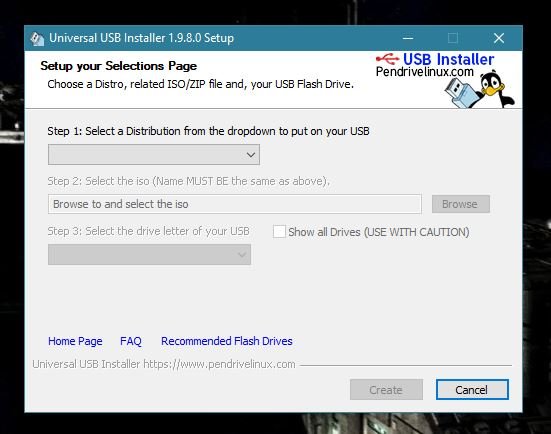The width and height of the screenshot is (551, 434).
Task: Open the FAQ link
Action: click(131, 341)
